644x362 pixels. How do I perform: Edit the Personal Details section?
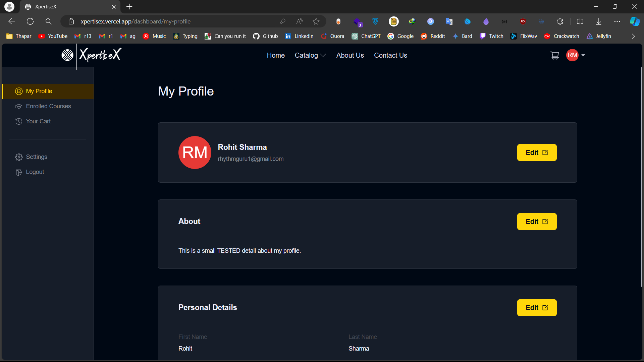click(x=537, y=308)
